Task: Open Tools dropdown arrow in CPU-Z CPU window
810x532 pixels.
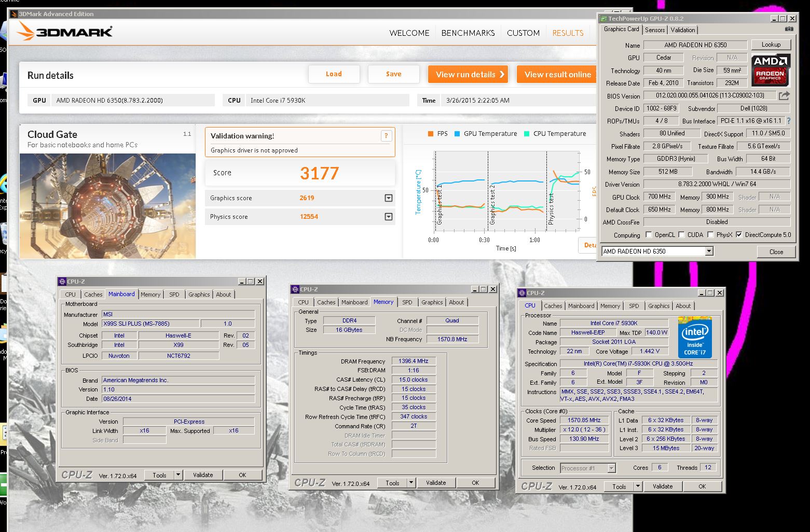Action: tap(638, 486)
